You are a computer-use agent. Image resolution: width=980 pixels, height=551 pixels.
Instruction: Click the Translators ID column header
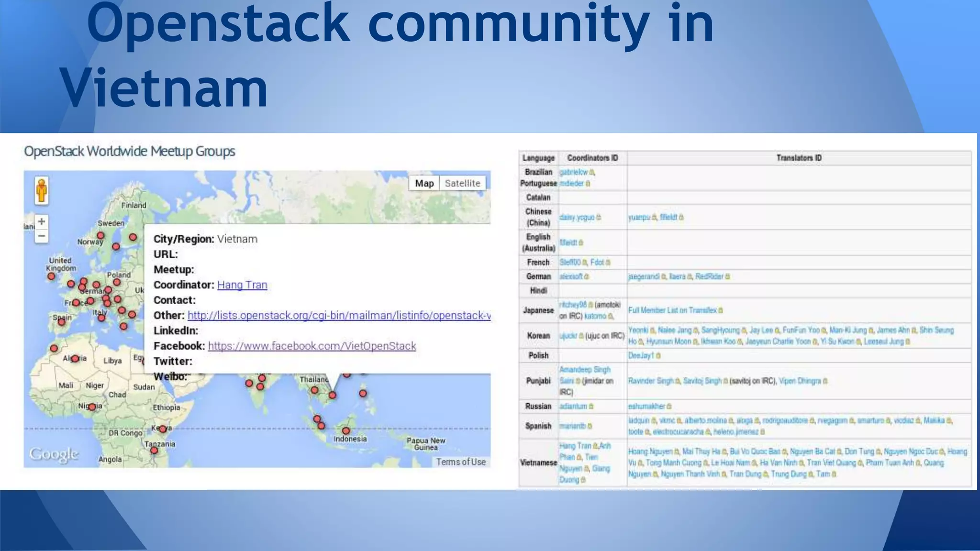pos(799,158)
